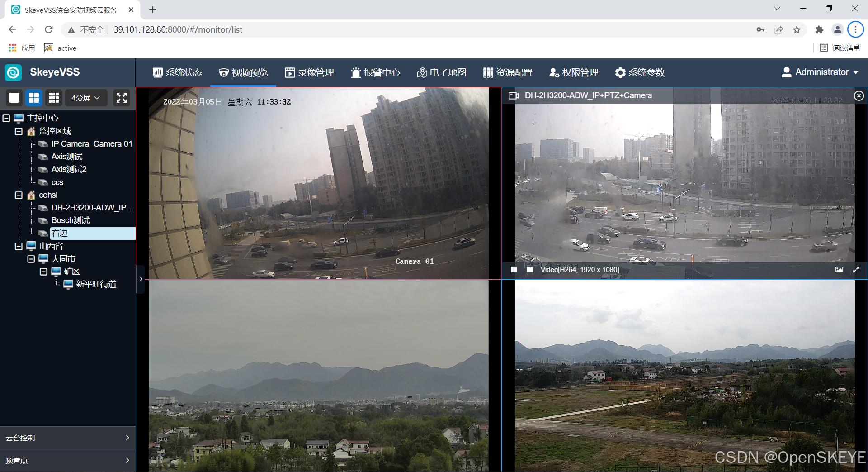Select the four-pane grid layout icon
868x472 pixels.
34,98
